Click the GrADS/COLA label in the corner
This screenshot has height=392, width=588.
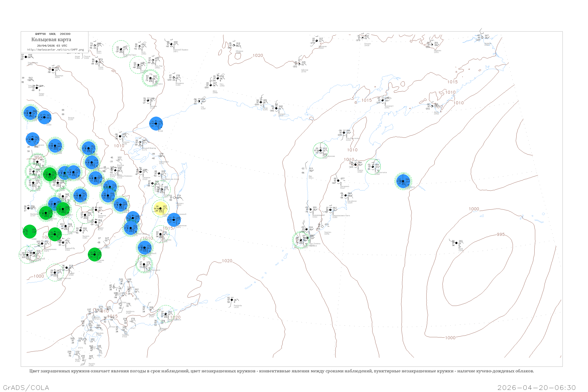[26, 387]
